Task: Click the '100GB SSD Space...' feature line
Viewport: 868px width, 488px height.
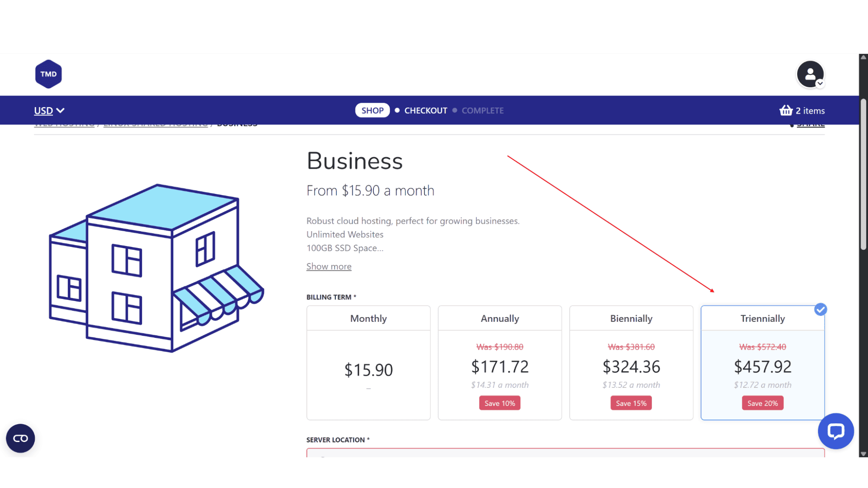Action: tap(345, 248)
